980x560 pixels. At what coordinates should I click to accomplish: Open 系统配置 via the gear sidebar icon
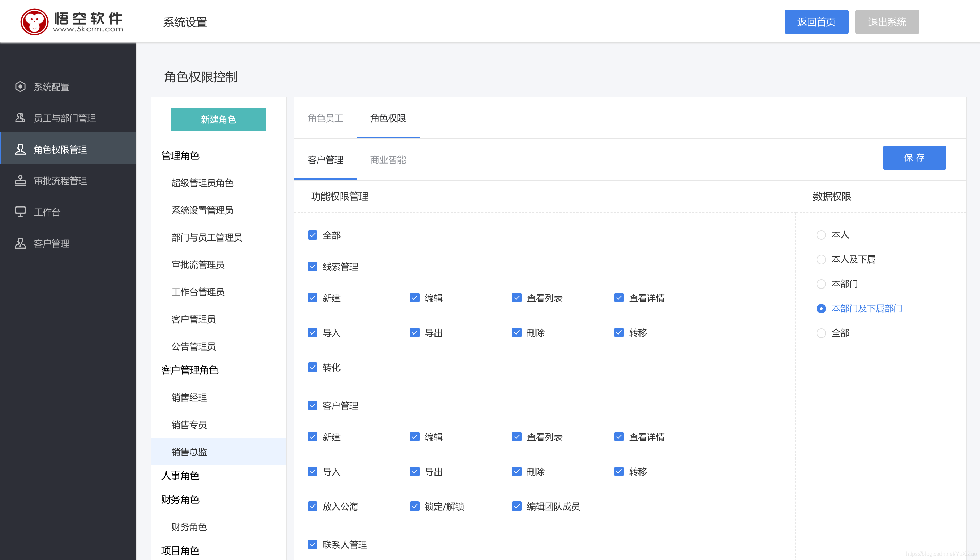point(51,87)
